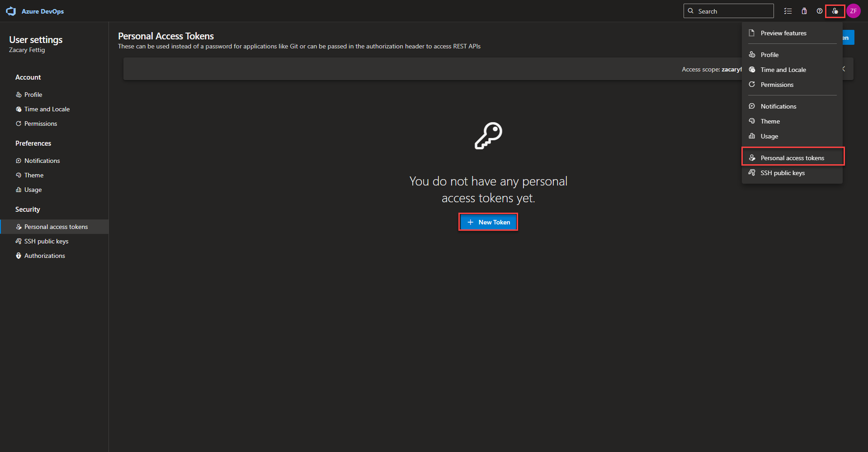The height and width of the screenshot is (452, 868).
Task: Open the work items list icon
Action: pyautogui.click(x=788, y=11)
